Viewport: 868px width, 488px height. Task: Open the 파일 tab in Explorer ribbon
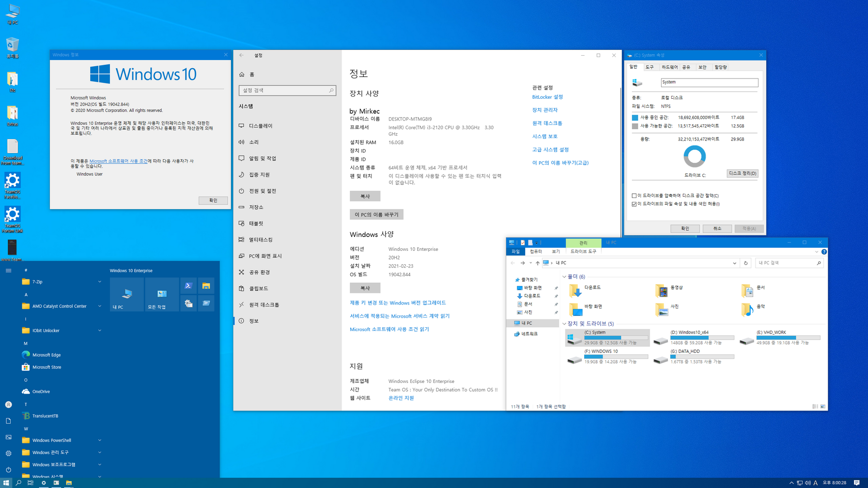pos(515,251)
